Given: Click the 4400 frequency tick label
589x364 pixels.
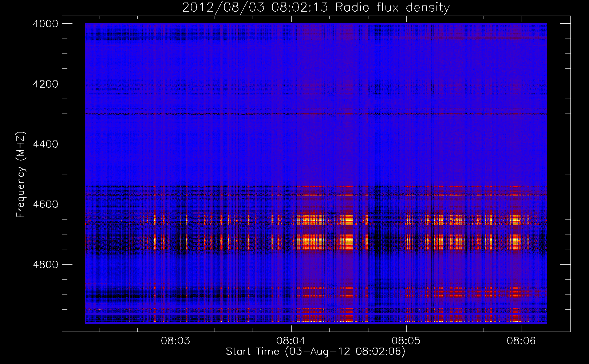Looking at the screenshot, I should [x=46, y=144].
